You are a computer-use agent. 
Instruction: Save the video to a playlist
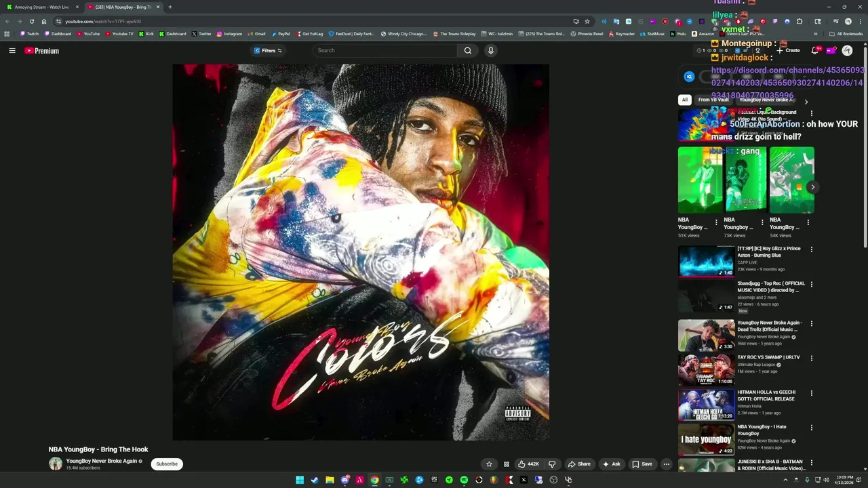(x=642, y=464)
